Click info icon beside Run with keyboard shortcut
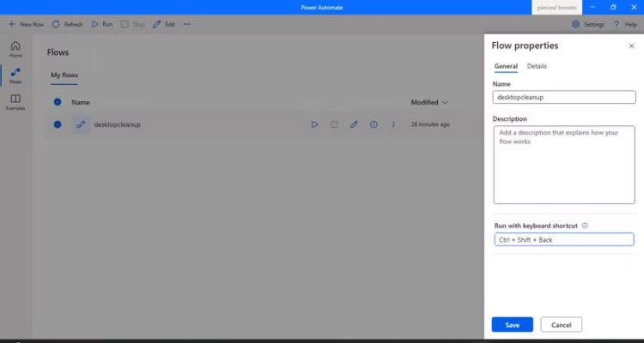The height and width of the screenshot is (343, 644). click(585, 226)
